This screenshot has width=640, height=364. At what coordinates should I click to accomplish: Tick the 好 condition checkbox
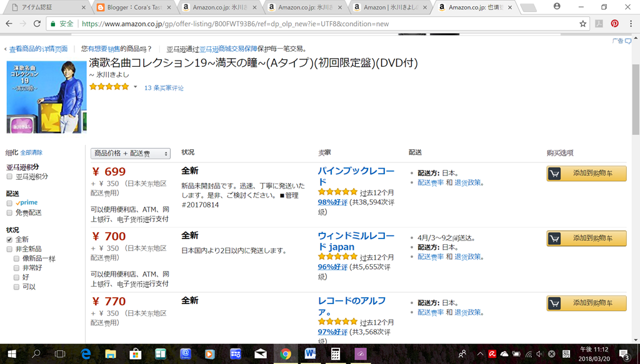[x=16, y=277]
